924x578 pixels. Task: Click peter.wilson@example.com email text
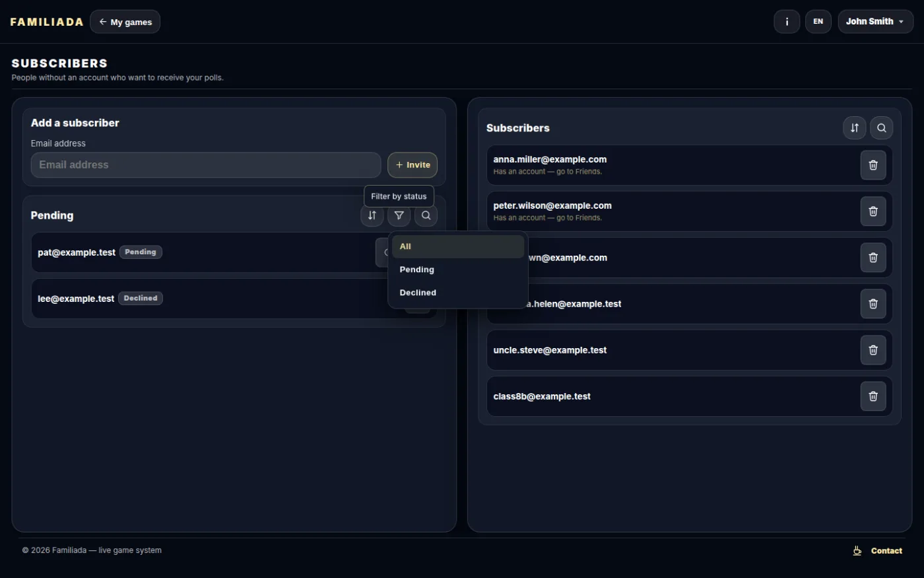click(x=552, y=205)
